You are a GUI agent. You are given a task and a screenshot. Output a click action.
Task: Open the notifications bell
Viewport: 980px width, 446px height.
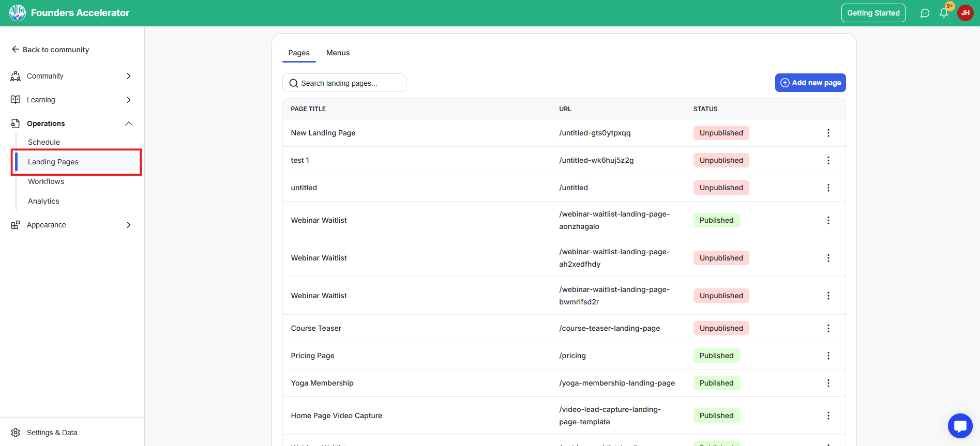[944, 13]
